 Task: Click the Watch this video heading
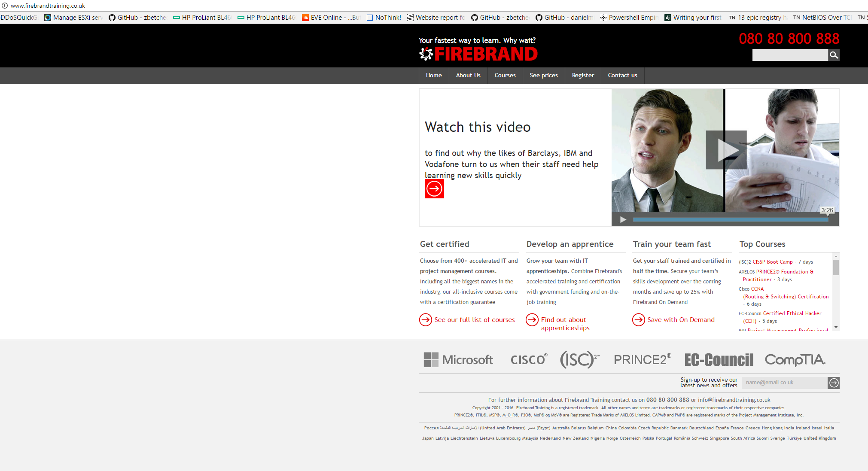click(x=478, y=127)
